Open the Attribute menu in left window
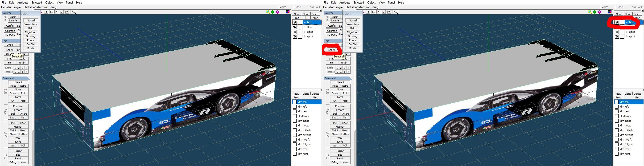Viewport: 644px width, 166px height. click(23, 3)
